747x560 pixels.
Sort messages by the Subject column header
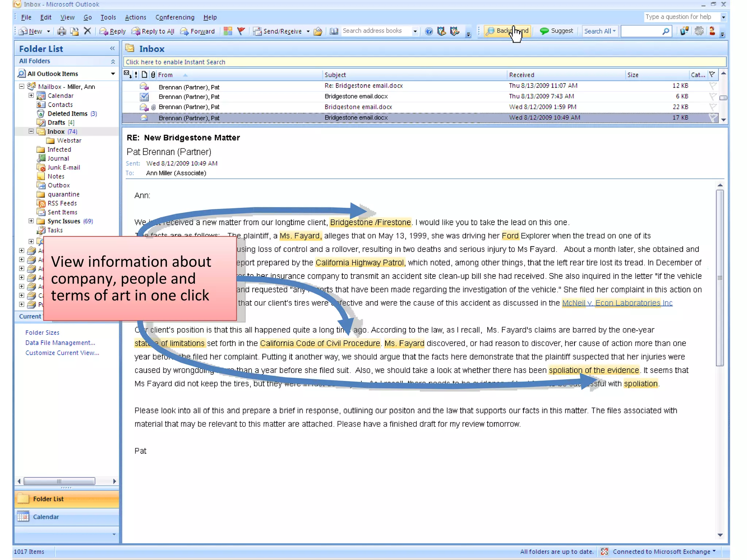click(x=415, y=75)
